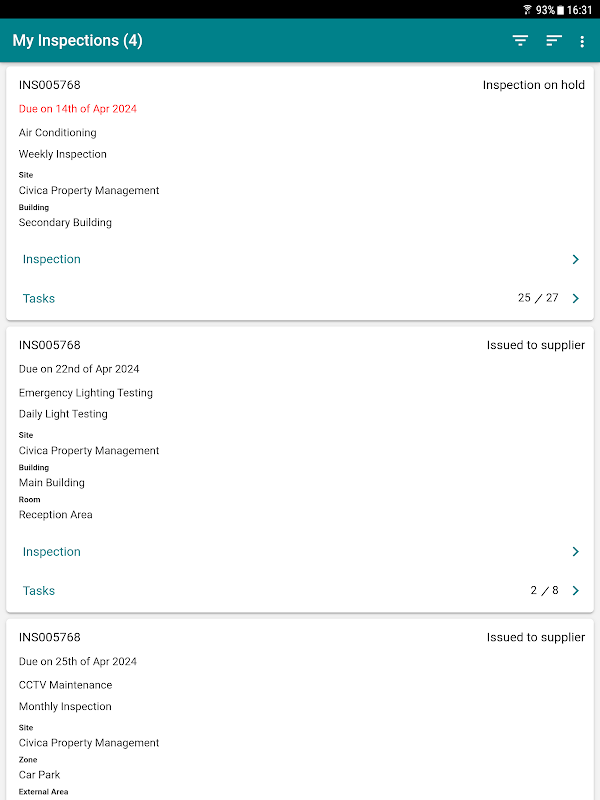Expand Tasks chevron showing 2 / 8
The width and height of the screenshot is (600, 800).
tap(576, 590)
